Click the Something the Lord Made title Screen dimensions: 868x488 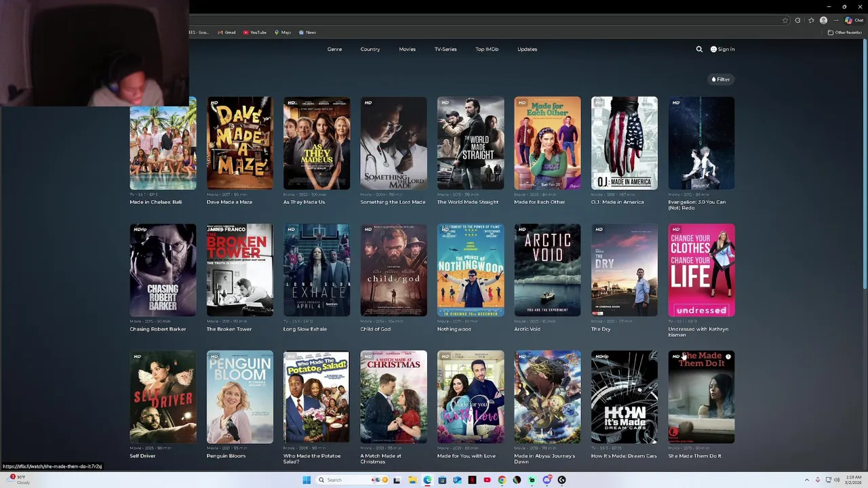(393, 202)
